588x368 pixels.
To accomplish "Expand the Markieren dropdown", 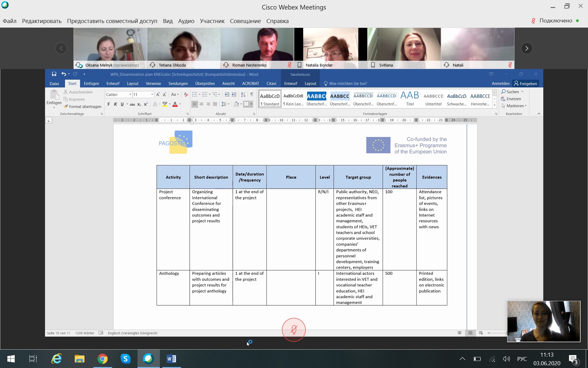I will [x=526, y=106].
